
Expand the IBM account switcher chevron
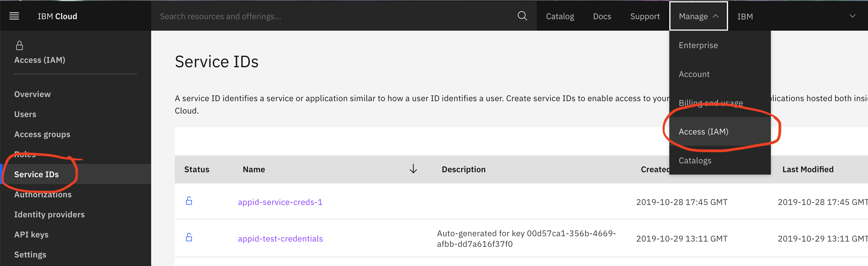click(852, 16)
